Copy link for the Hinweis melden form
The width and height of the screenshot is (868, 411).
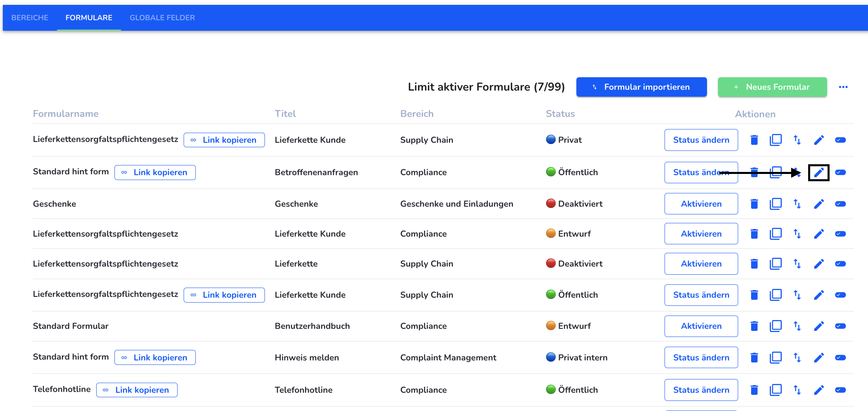click(155, 358)
